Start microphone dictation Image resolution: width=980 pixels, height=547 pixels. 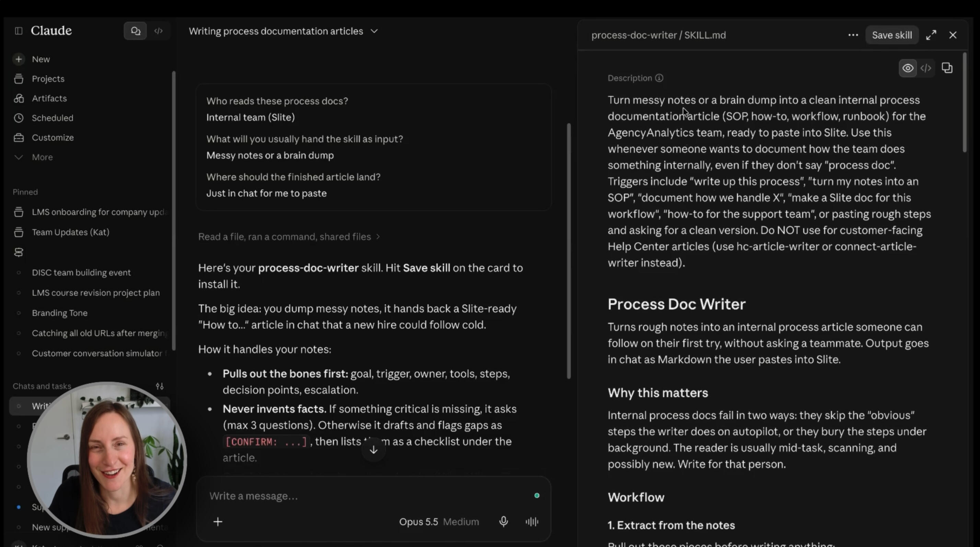pyautogui.click(x=503, y=521)
